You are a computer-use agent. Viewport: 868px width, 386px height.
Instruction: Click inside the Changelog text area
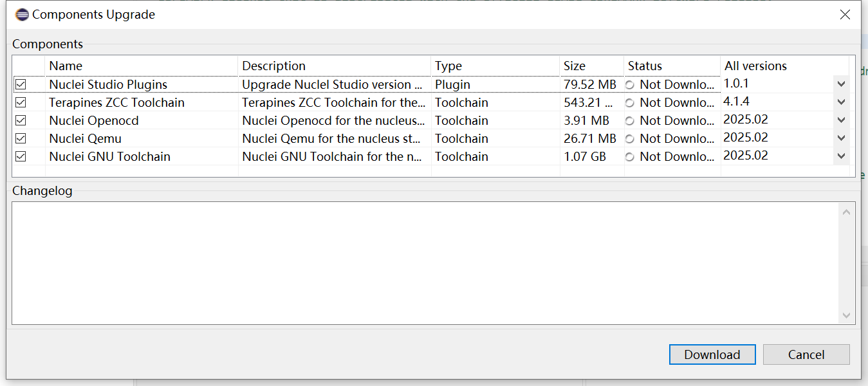point(425,262)
